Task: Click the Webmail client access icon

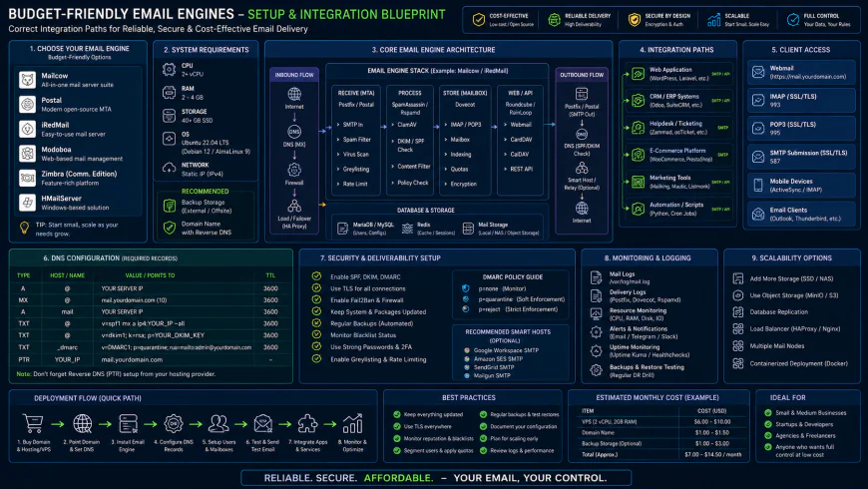Action: [758, 72]
